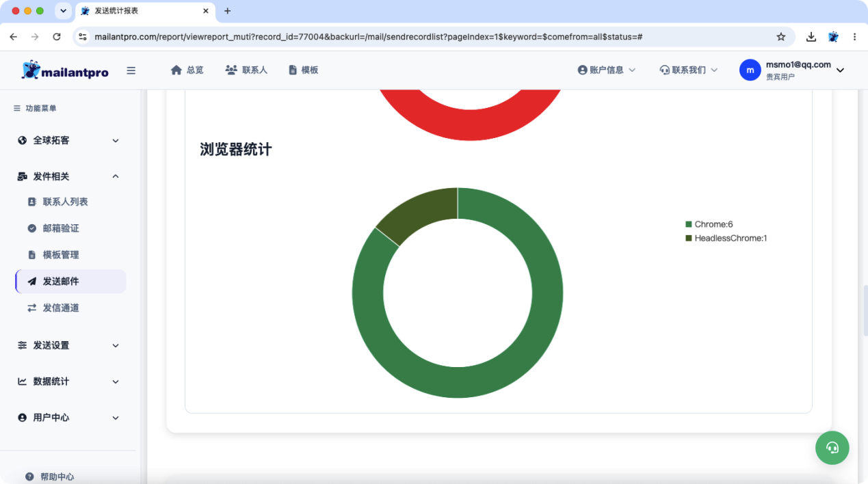
Task: Click the truck icon beside 发件相关
Action: click(x=23, y=176)
